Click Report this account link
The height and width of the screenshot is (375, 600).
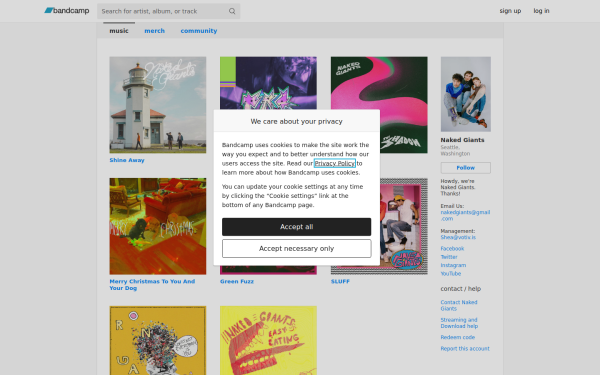[465, 349]
